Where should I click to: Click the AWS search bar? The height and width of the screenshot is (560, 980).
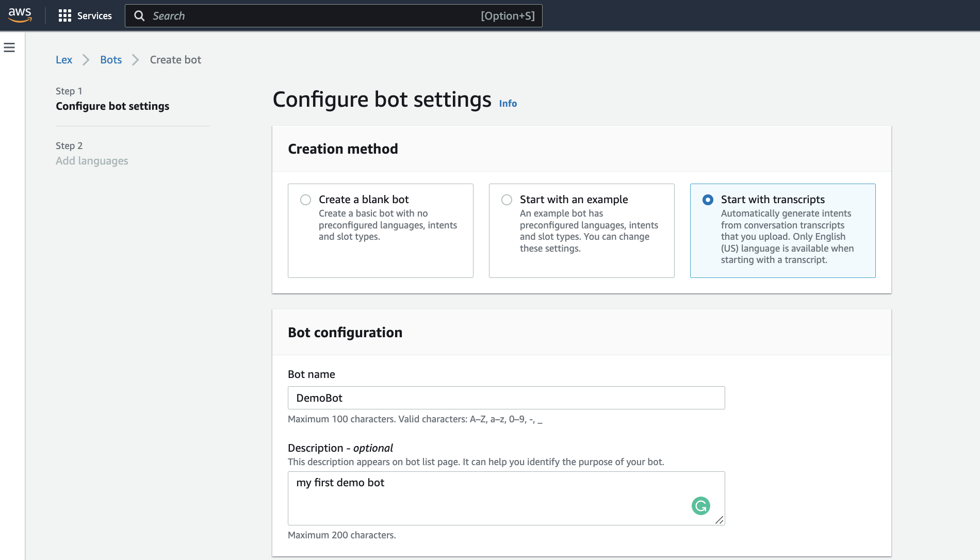[333, 15]
